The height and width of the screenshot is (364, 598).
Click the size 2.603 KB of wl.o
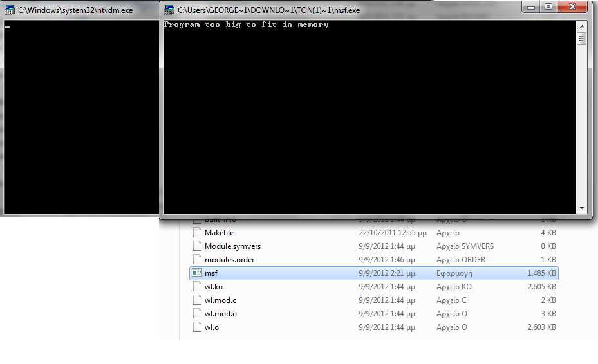pos(541,327)
